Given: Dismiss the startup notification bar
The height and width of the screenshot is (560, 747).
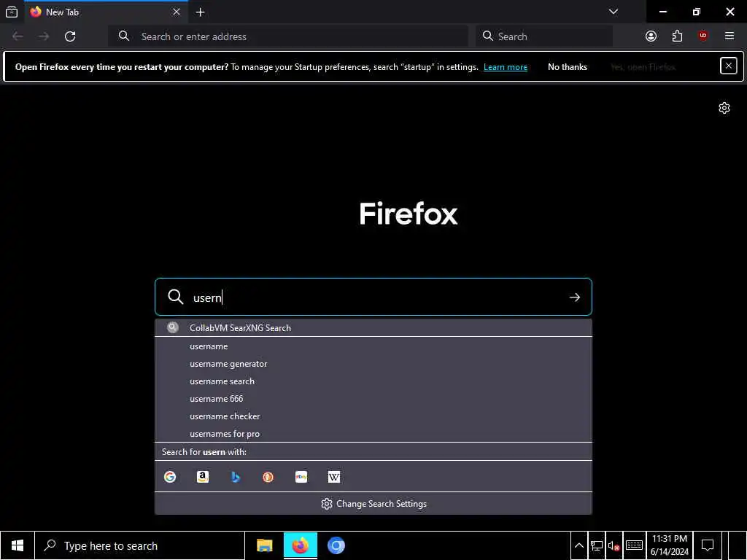Looking at the screenshot, I should pyautogui.click(x=729, y=66).
